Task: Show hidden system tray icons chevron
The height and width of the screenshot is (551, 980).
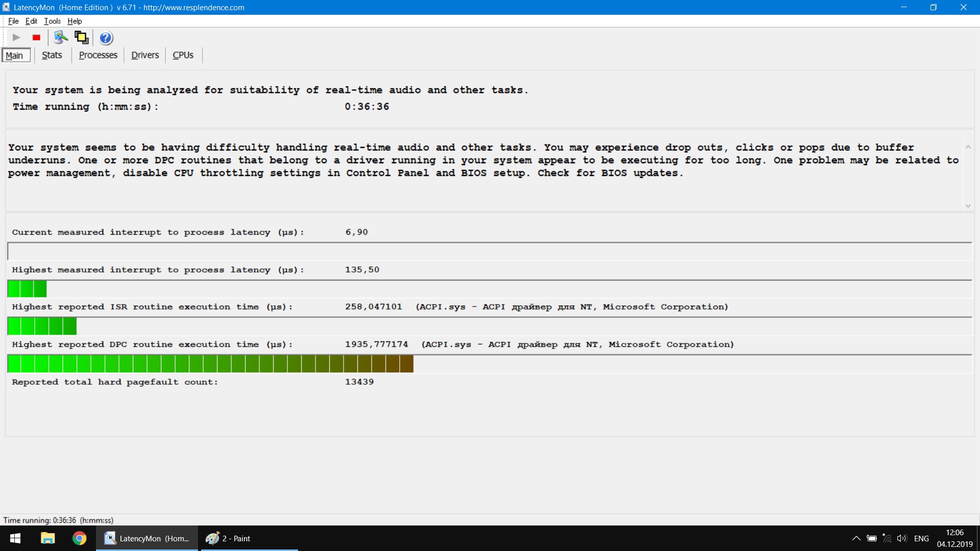Action: [856, 538]
